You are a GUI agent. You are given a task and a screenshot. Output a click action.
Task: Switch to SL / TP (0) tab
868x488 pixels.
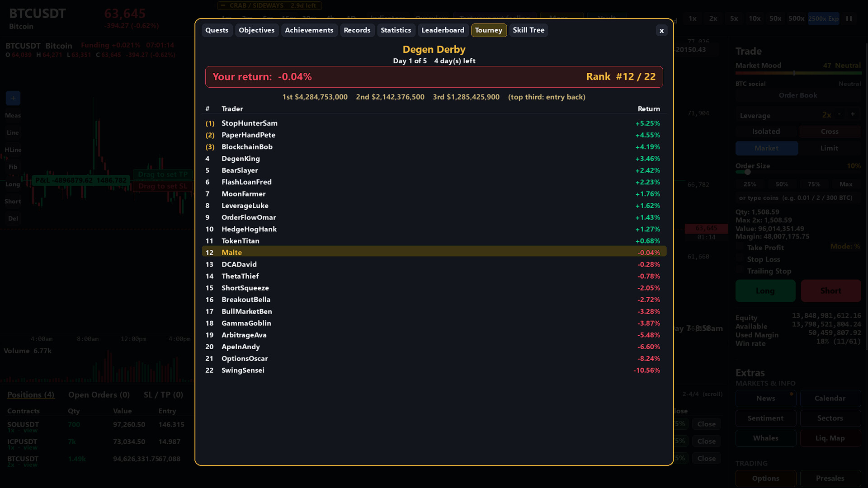coord(163,395)
